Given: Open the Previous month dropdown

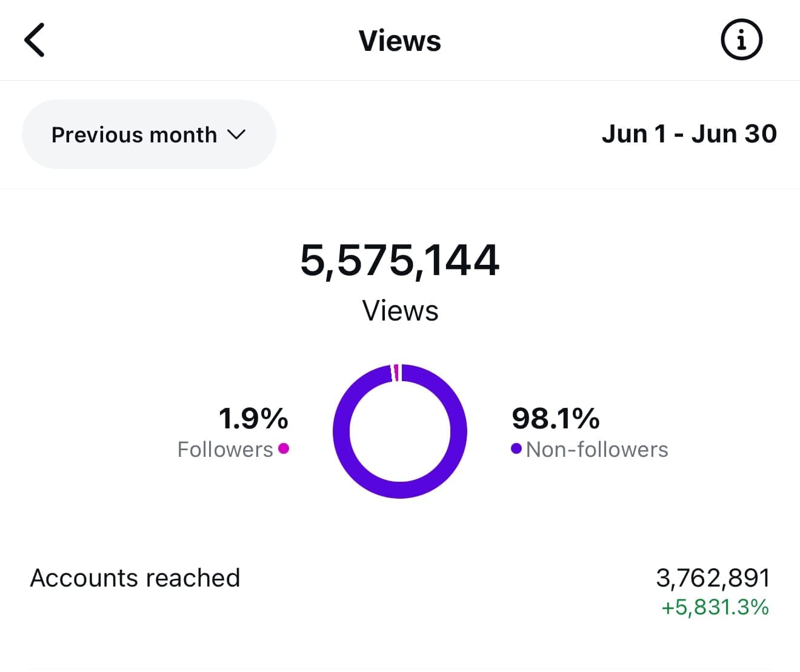Looking at the screenshot, I should [148, 135].
